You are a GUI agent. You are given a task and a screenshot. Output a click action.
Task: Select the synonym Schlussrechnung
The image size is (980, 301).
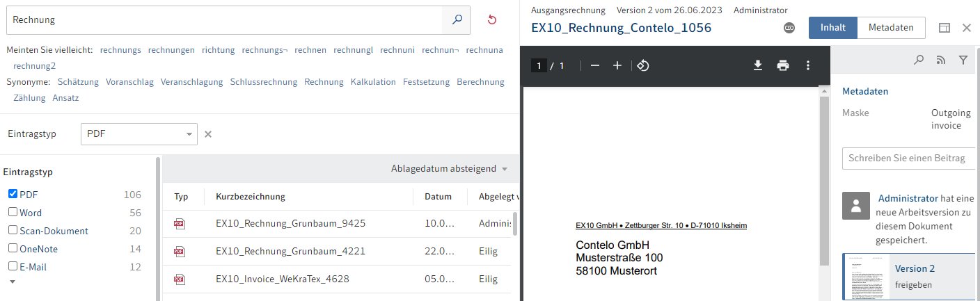264,82
